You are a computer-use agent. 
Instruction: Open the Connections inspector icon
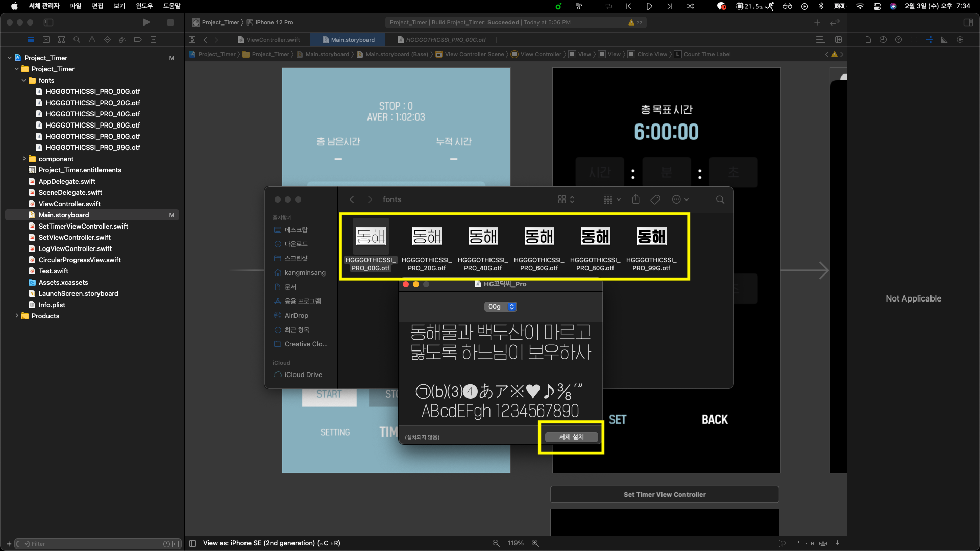[x=960, y=40]
